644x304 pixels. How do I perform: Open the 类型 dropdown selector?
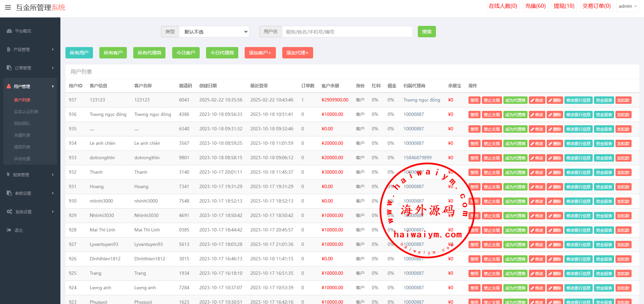tap(214, 32)
